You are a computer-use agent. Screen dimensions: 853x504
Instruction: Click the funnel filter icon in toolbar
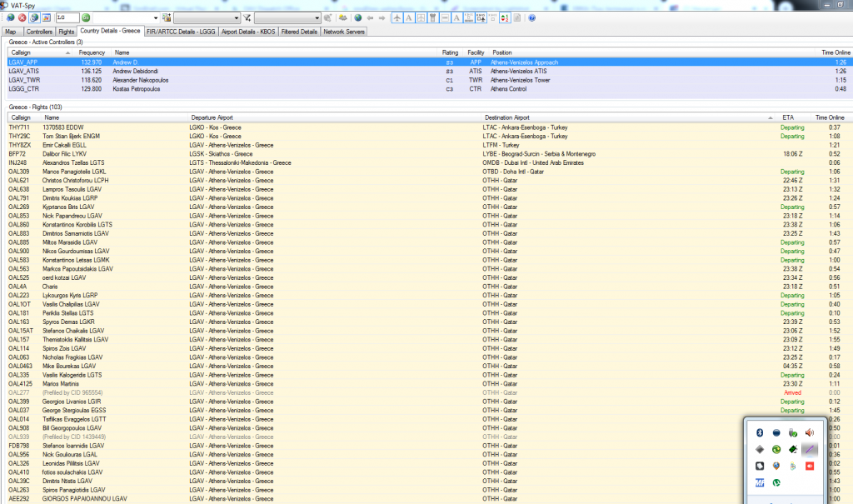[x=247, y=18]
